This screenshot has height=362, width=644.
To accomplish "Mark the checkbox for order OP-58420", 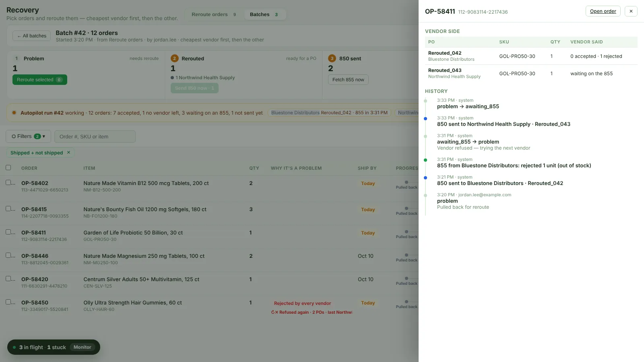I will click(x=8, y=279).
